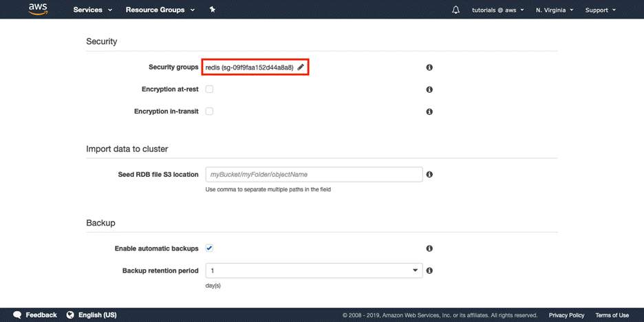Open the notifications bell icon

[x=455, y=10]
